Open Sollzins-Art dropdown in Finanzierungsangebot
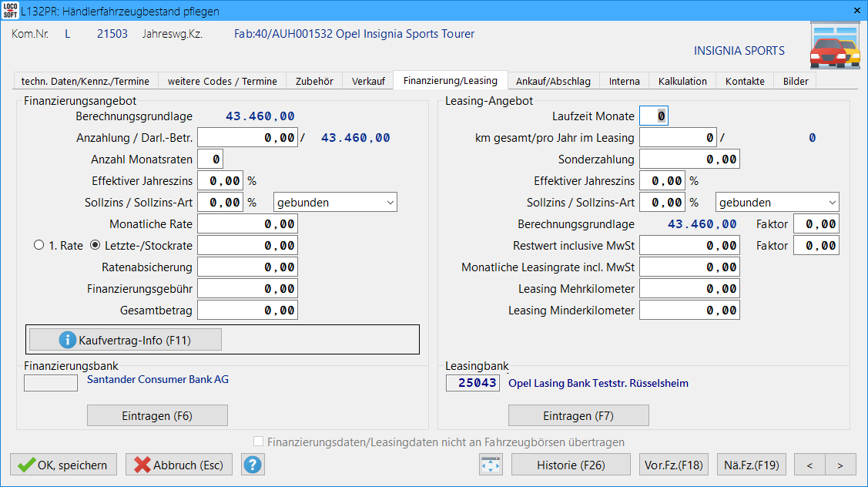868x487 pixels. [x=335, y=203]
